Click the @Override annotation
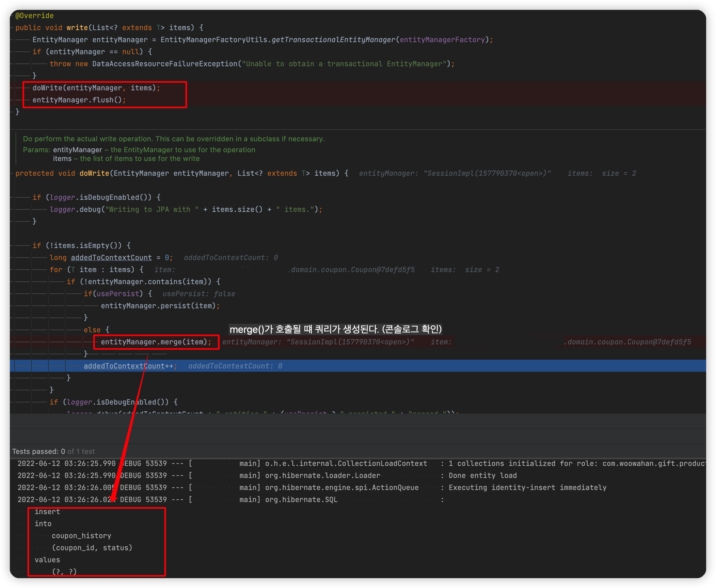716x588 pixels. click(x=34, y=16)
